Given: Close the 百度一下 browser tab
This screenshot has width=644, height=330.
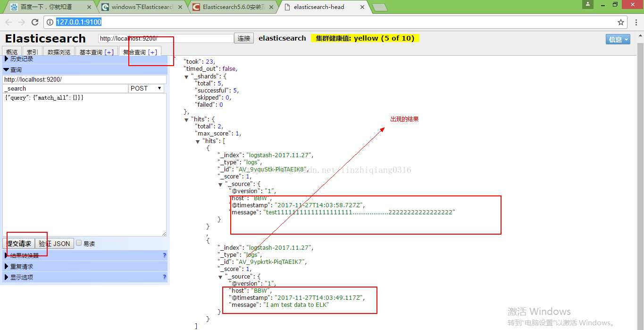Looking at the screenshot, I should (x=89, y=7).
